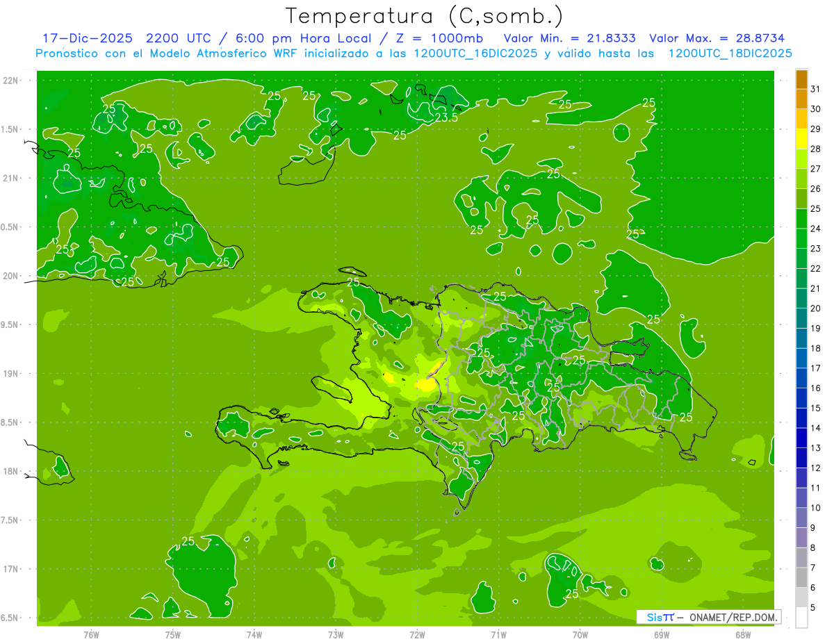Click the orange colorbar swatch above 31
This screenshot has height=644, width=834.
[x=801, y=79]
